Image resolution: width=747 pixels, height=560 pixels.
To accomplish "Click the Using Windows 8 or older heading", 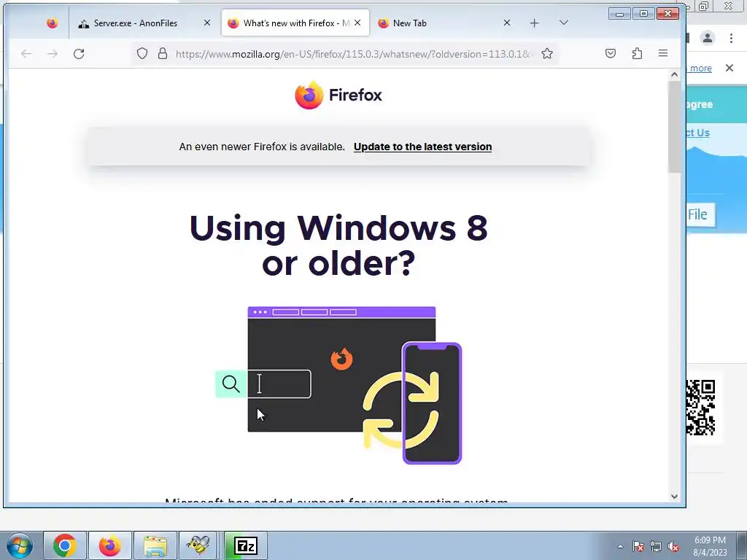I will (x=338, y=245).
